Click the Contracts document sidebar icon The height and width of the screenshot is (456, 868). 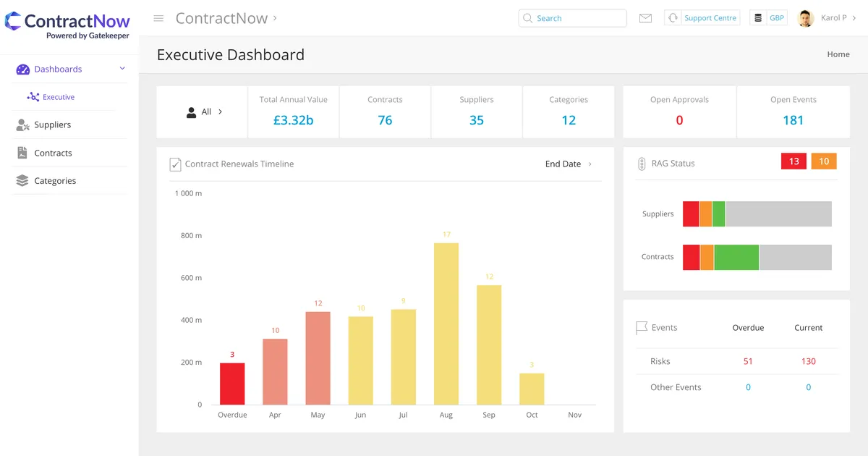pos(22,153)
